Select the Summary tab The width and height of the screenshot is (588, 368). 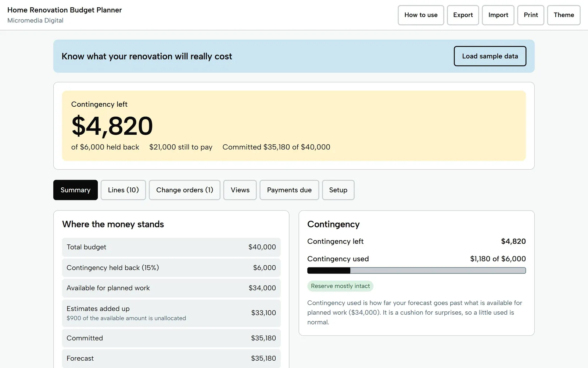(75, 190)
